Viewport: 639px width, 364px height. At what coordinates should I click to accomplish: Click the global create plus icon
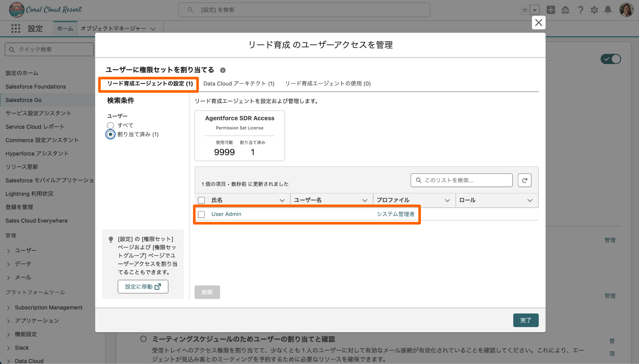click(x=551, y=10)
